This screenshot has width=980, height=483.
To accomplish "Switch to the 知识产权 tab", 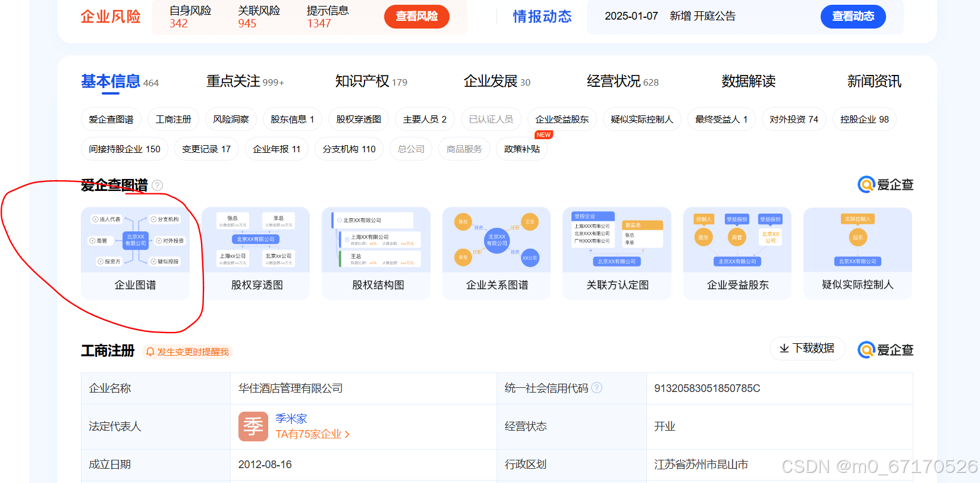I will click(x=371, y=81).
